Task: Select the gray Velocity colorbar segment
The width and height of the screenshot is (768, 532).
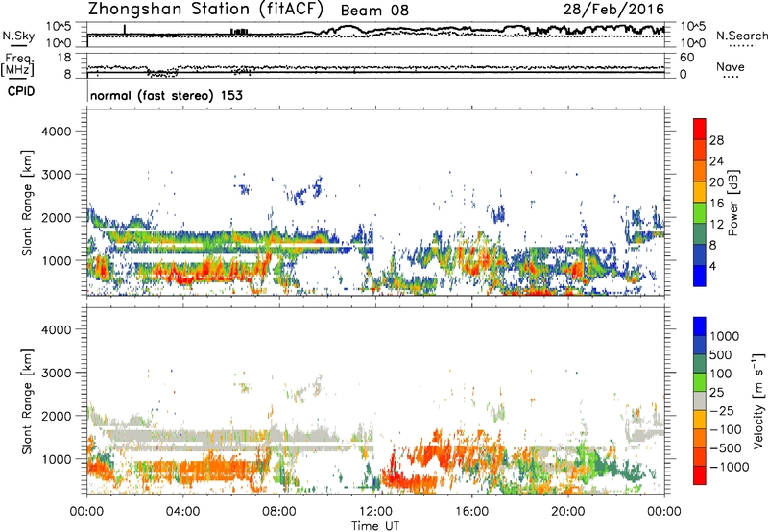Action: pyautogui.click(x=700, y=400)
